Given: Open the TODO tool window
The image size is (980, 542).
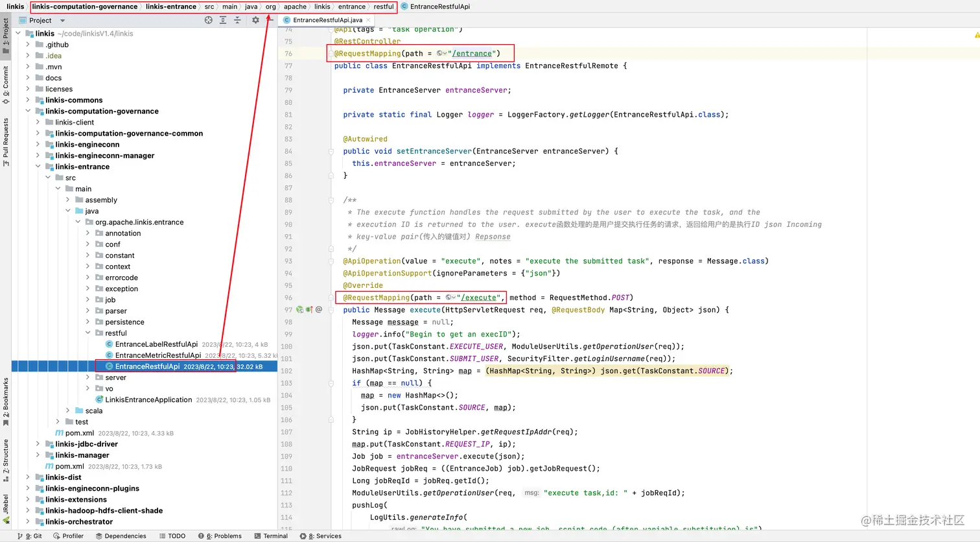Looking at the screenshot, I should [172, 536].
